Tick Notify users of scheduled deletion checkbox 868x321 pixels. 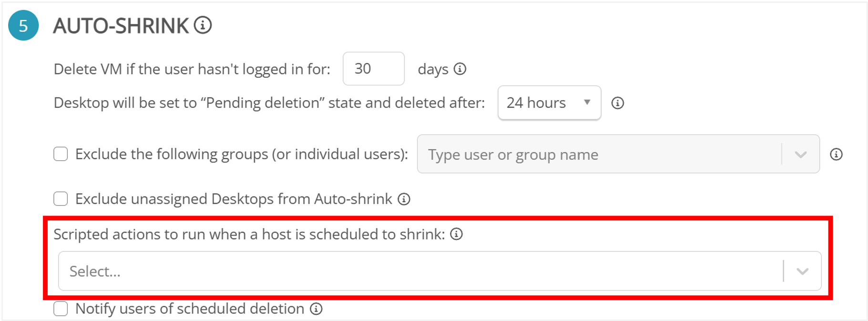pos(61,309)
